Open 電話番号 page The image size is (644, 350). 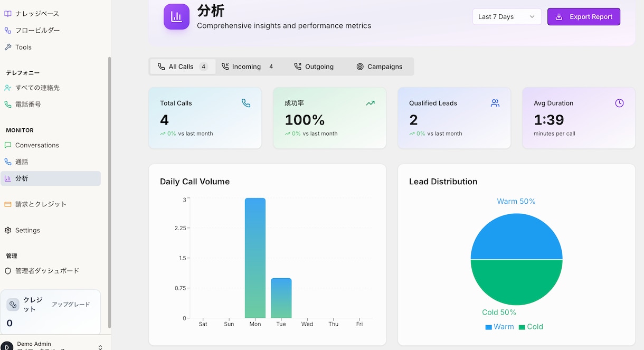(x=51, y=105)
